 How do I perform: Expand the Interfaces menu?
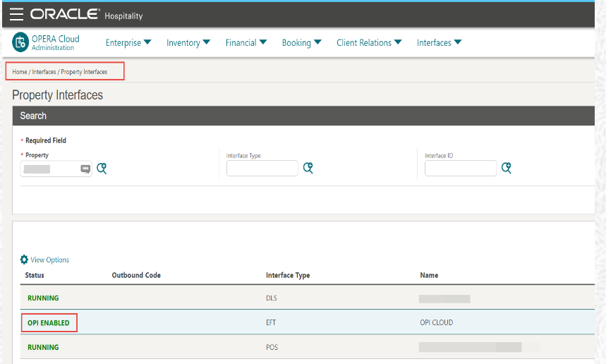coord(439,42)
